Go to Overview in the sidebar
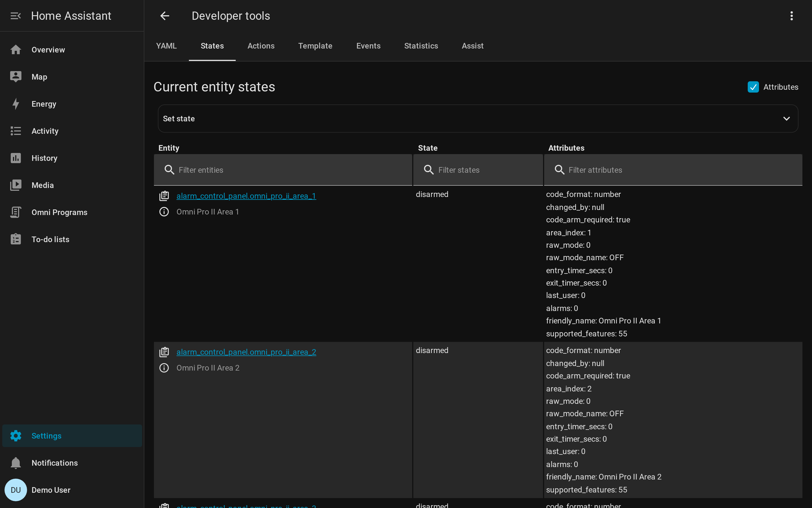The width and height of the screenshot is (812, 508). [72, 50]
